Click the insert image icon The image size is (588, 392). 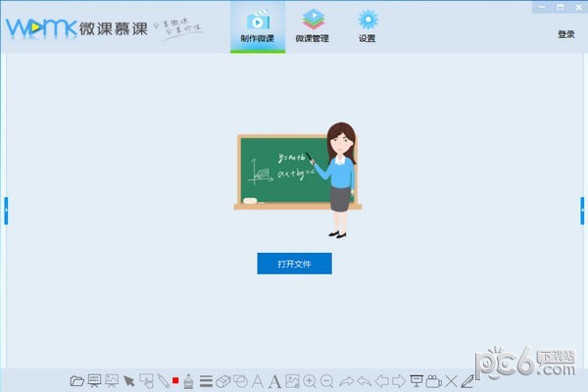point(292,380)
